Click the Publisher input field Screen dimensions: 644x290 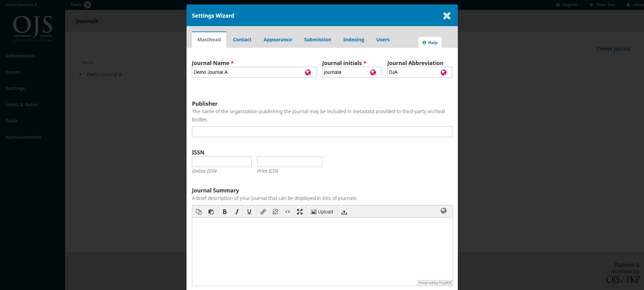[322, 132]
